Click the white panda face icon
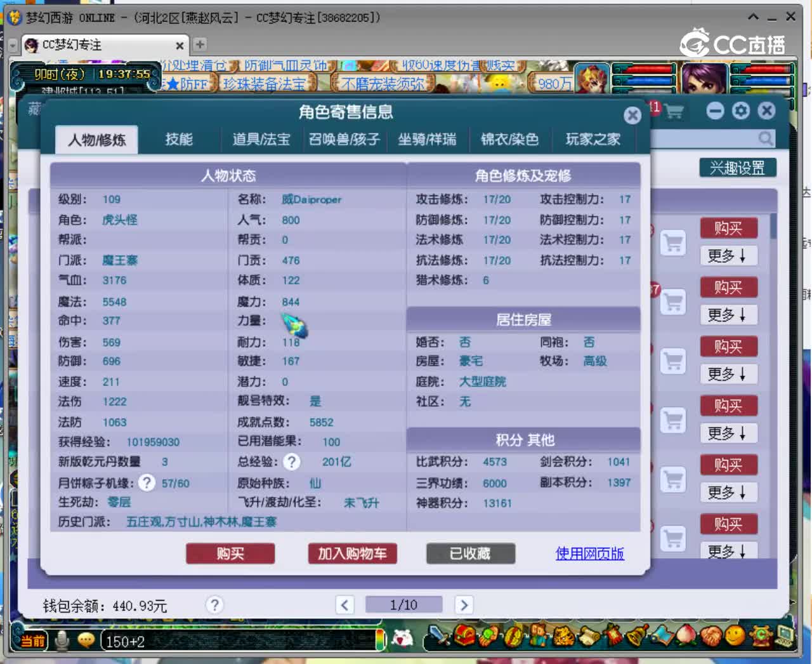Viewport: 812px width, 664px height. tap(402, 638)
